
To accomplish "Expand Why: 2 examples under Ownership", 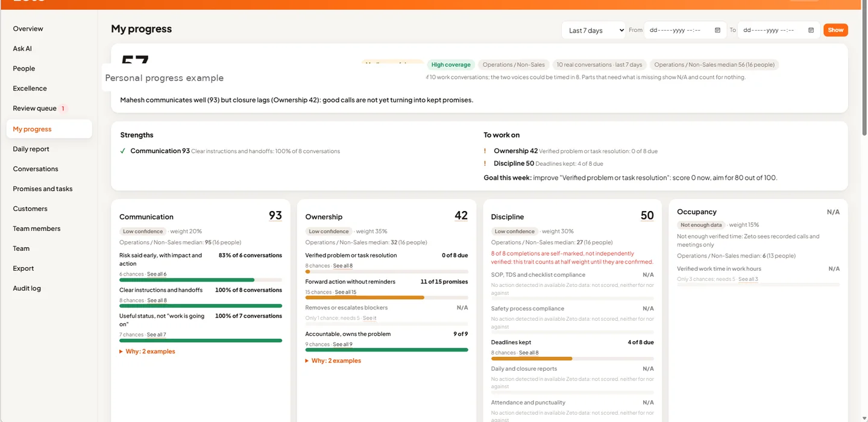I will (x=333, y=361).
